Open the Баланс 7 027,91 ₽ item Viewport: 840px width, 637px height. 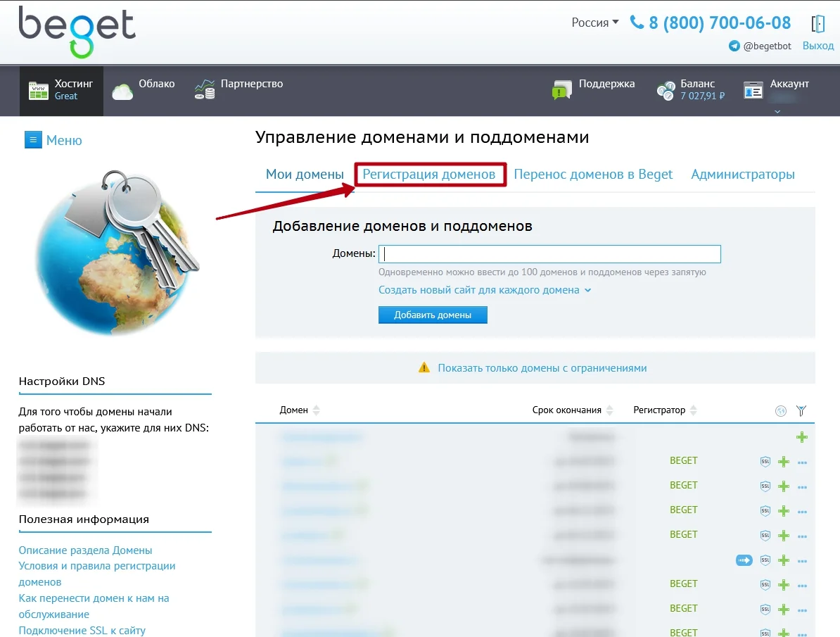point(691,90)
